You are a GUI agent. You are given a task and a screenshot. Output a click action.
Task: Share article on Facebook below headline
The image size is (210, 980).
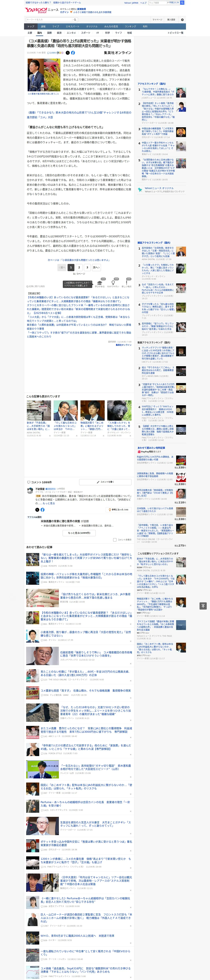(x=73, y=53)
